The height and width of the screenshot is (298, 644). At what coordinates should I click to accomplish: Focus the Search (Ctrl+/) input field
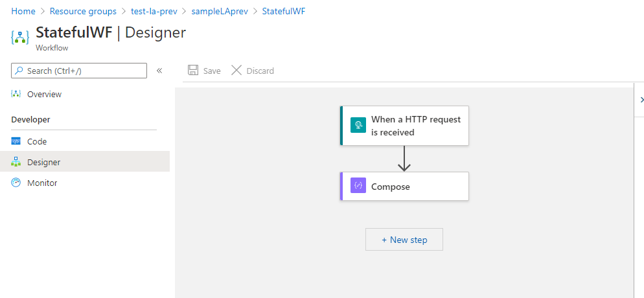[x=84, y=71]
